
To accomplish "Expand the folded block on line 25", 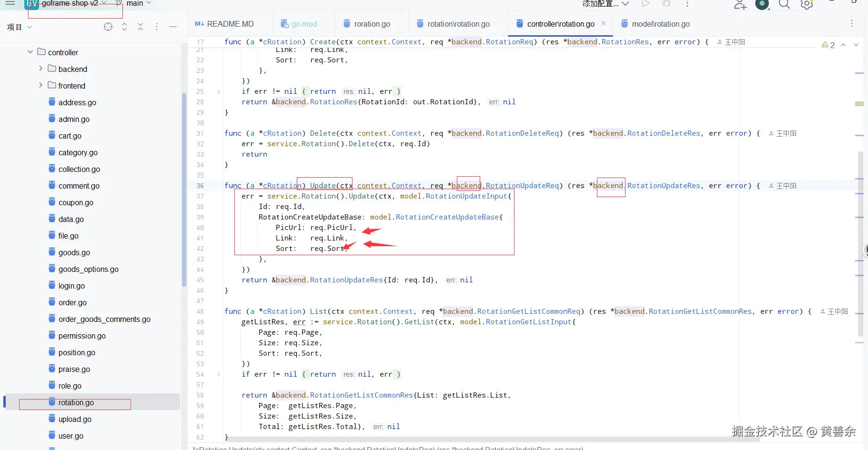I will [219, 91].
